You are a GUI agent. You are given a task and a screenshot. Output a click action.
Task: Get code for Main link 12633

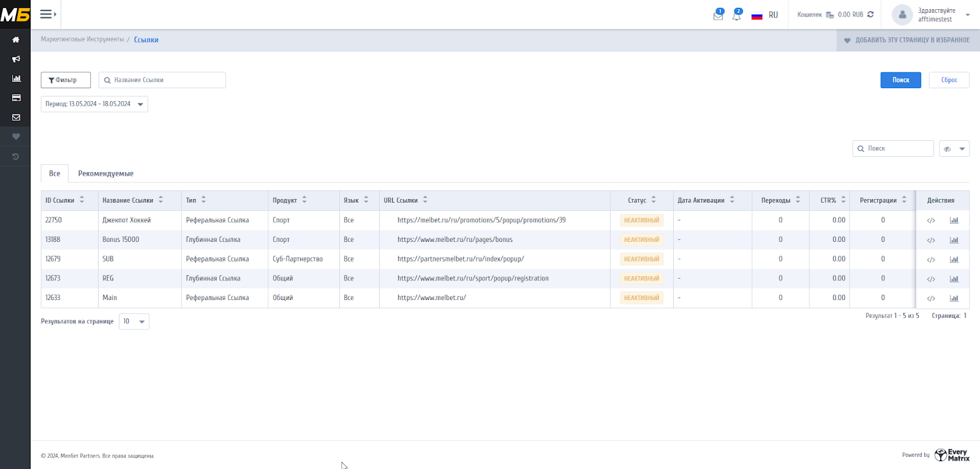tap(931, 299)
